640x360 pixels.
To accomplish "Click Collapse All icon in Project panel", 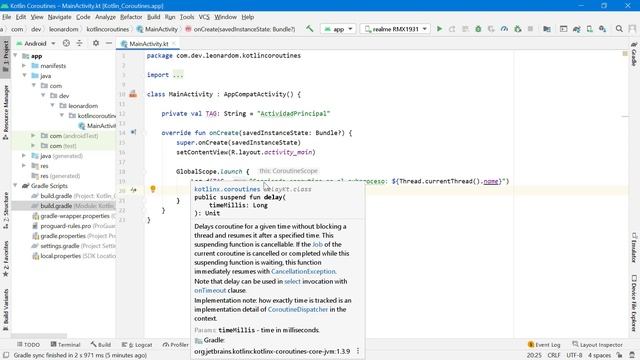I will [x=79, y=43].
